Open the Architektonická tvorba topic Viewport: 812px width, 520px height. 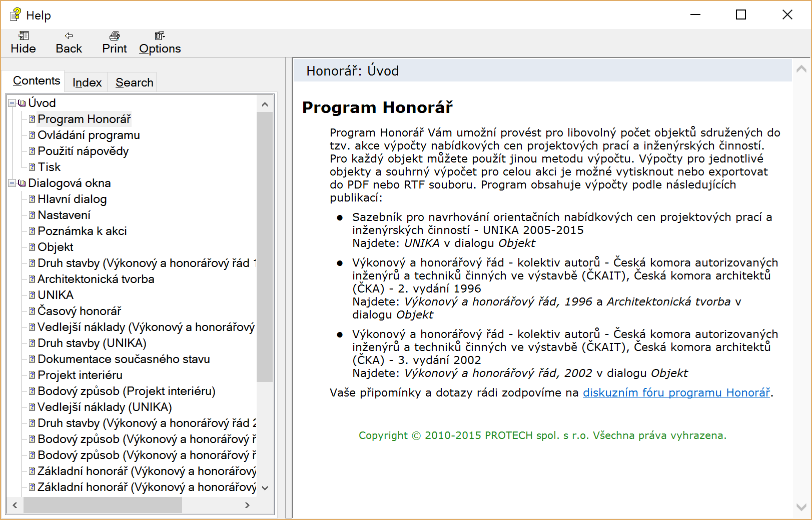[96, 279]
